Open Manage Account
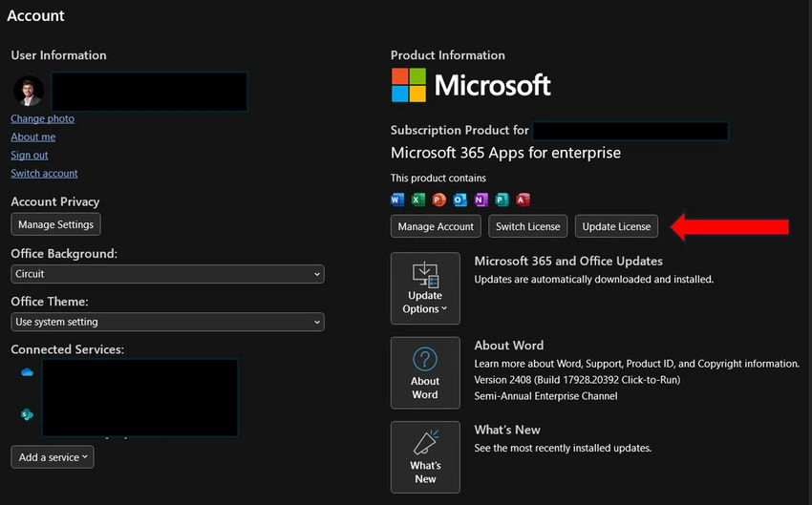The height and width of the screenshot is (505, 812). pyautogui.click(x=436, y=226)
